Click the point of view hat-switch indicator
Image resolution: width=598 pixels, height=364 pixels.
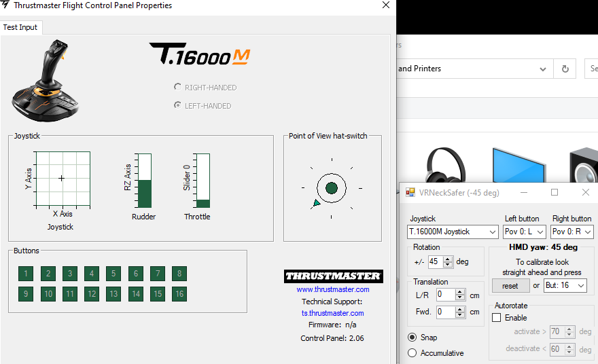[332, 188]
